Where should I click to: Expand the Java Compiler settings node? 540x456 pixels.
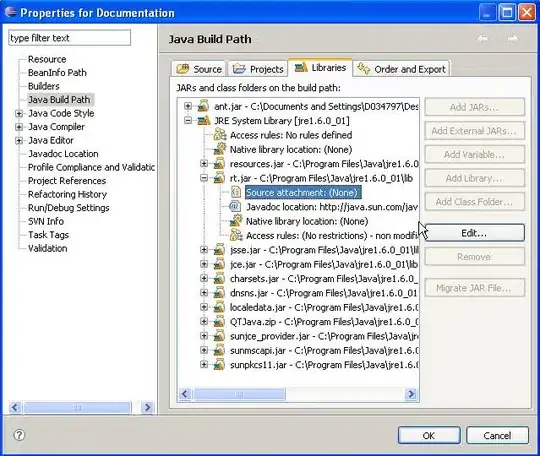coord(19,127)
